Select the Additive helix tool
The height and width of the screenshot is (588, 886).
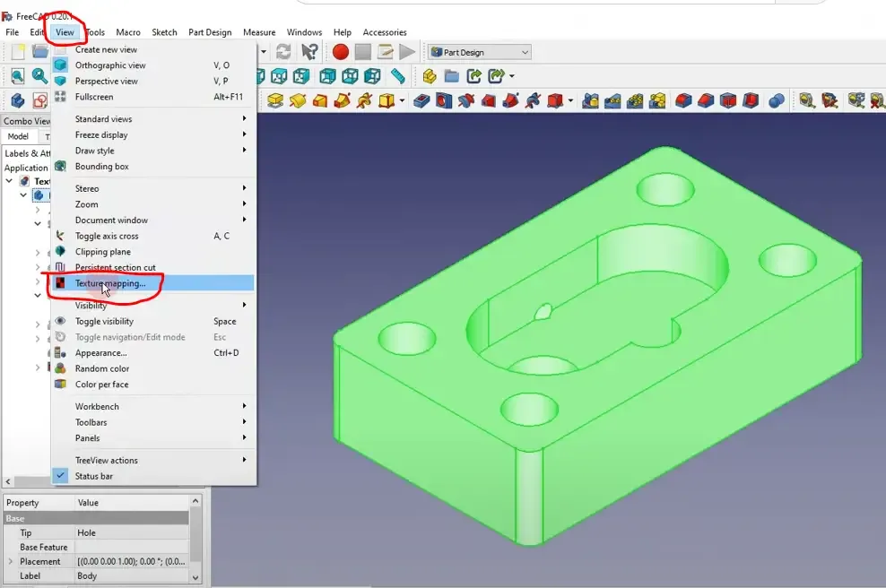point(364,101)
